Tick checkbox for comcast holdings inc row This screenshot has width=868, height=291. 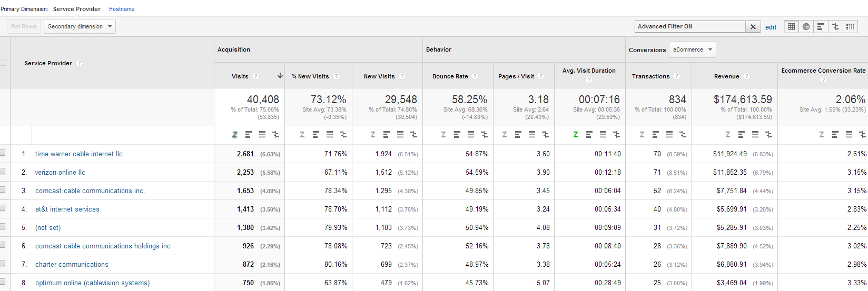click(2, 245)
